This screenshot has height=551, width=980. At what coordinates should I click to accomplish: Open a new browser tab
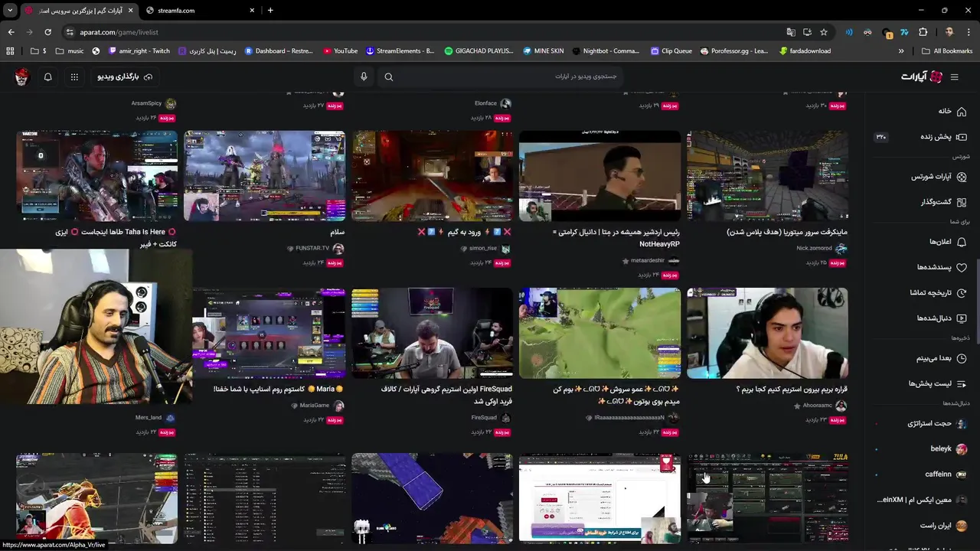(x=270, y=11)
